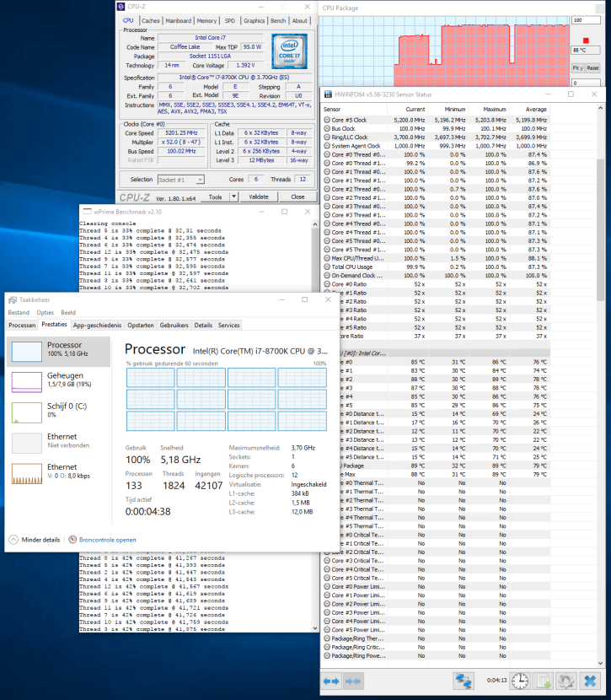Click the Total CPU Usage sensor icon

point(327,267)
